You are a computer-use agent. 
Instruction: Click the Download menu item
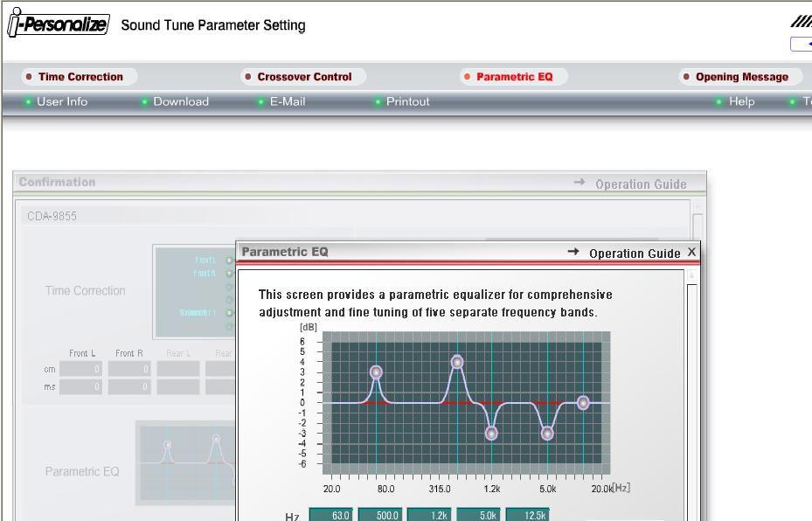click(x=180, y=101)
